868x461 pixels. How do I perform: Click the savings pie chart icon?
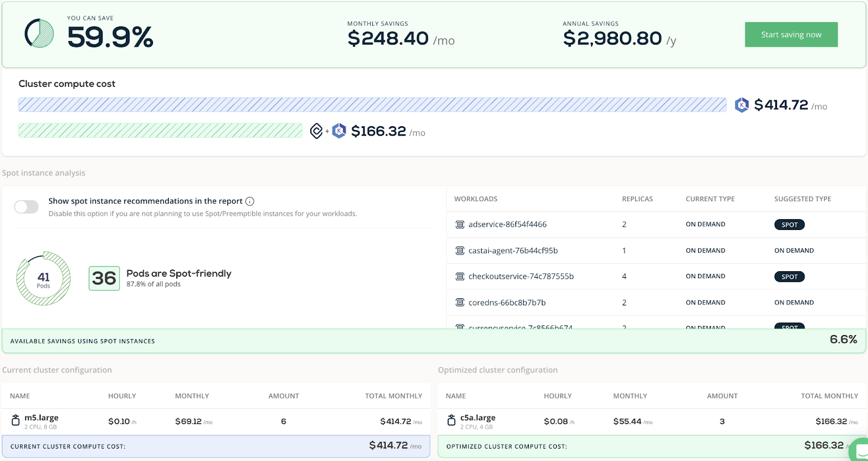[39, 34]
